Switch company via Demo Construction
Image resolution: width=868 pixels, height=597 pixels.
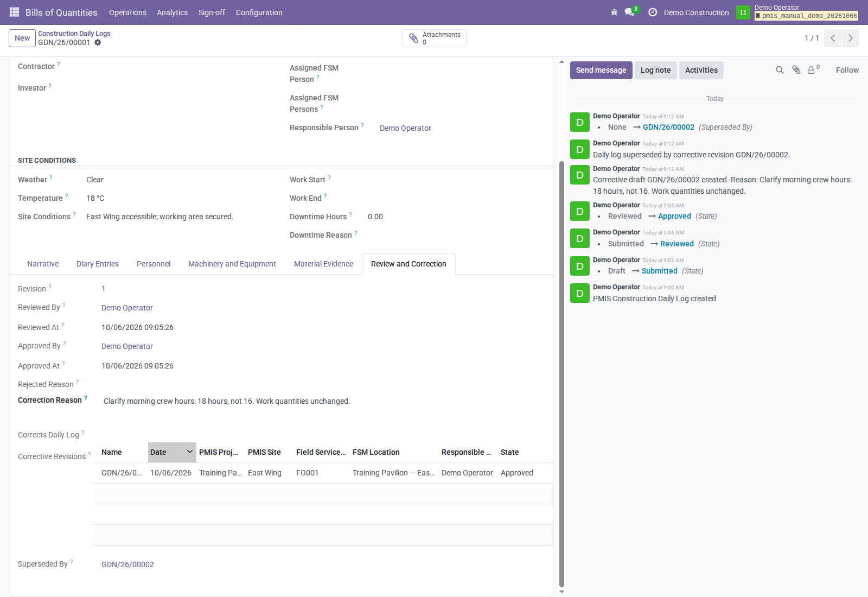696,12
